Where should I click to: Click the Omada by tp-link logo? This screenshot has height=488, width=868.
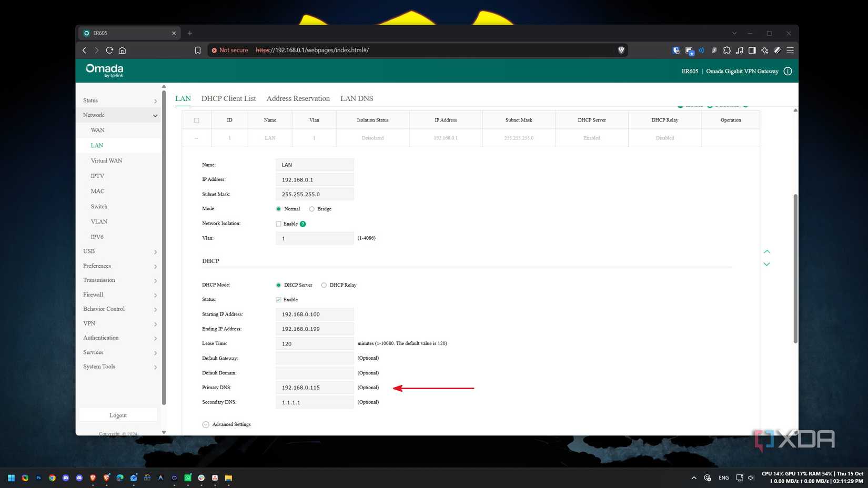[x=104, y=70]
